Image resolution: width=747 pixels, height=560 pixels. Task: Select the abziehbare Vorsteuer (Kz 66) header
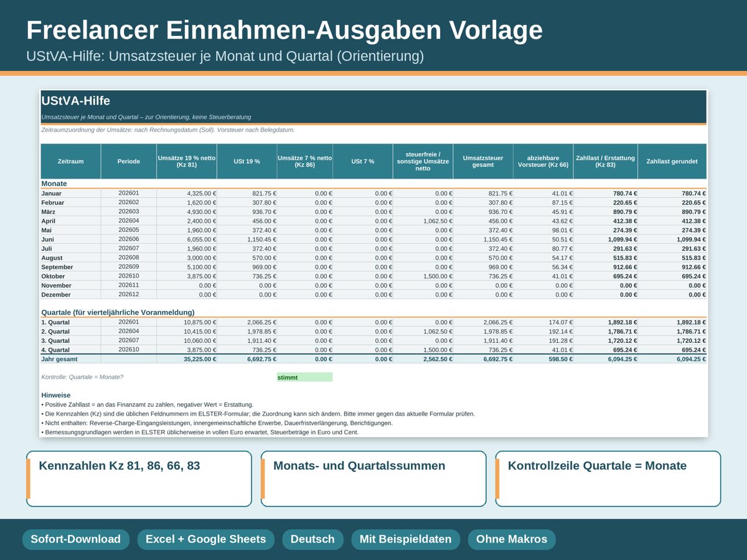pyautogui.click(x=543, y=161)
